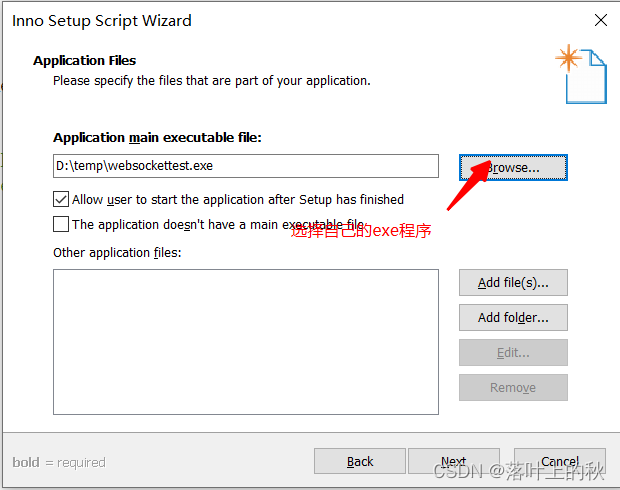Viewport: 620px width, 490px height.
Task: Close the Inno Setup Script Wizard window
Action: 601,20
